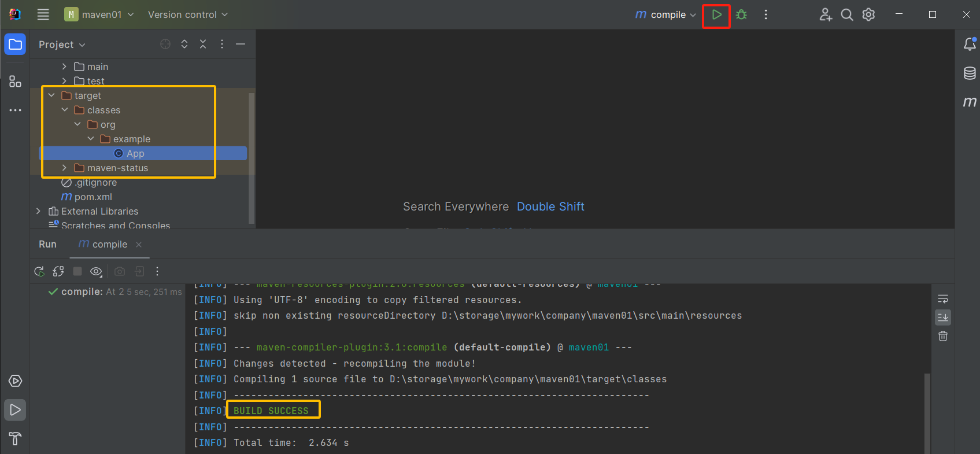The height and width of the screenshot is (454, 980).
Task: Select Scratches and Consoles node
Action: (109, 225)
